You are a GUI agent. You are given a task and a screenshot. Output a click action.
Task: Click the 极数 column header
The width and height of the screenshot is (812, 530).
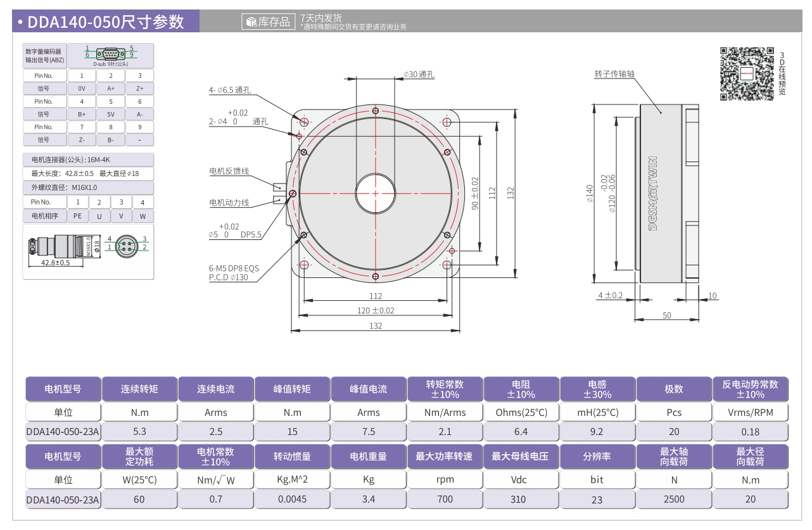coord(674,389)
